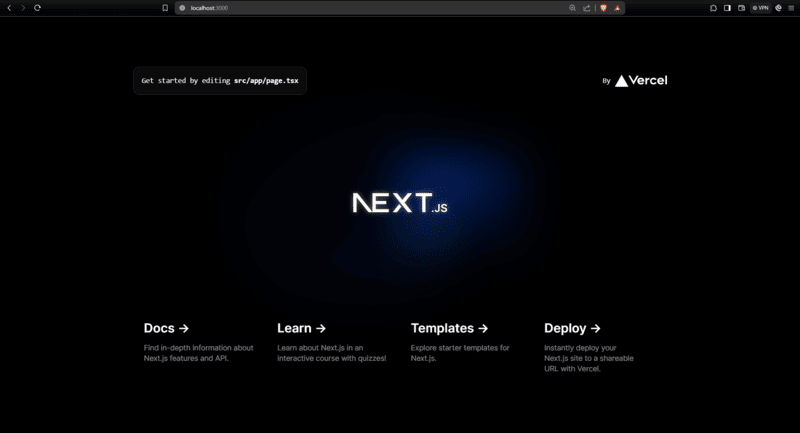Click the Vercel triangle logo
Image resolution: width=800 pixels, height=433 pixels.
point(621,81)
